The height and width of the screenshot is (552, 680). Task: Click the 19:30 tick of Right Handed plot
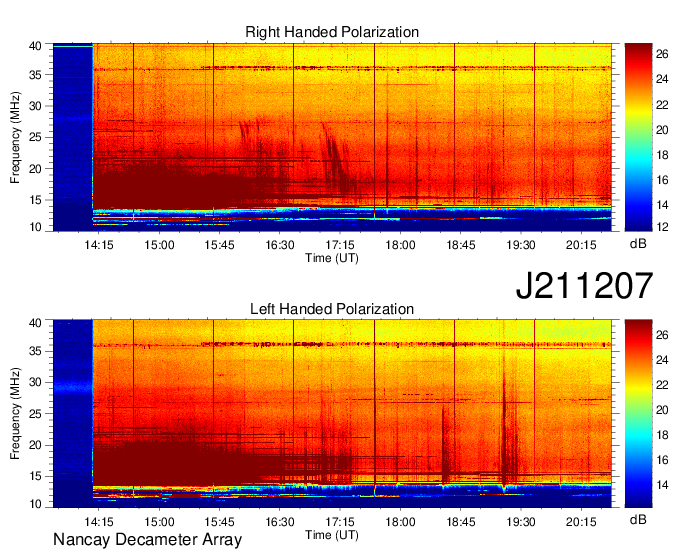pos(521,245)
